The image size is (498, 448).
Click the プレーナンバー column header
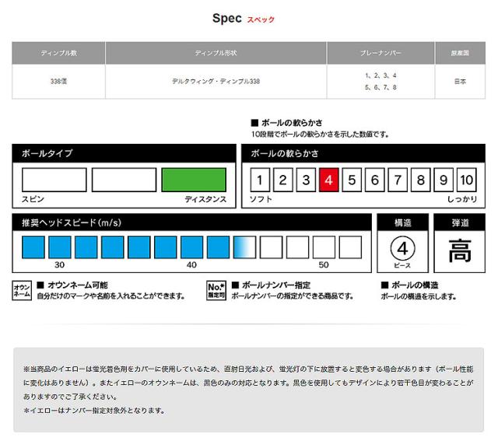(381, 54)
